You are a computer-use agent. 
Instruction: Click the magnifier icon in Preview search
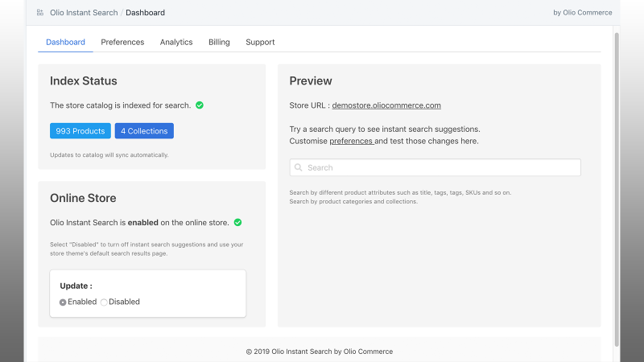pyautogui.click(x=299, y=167)
